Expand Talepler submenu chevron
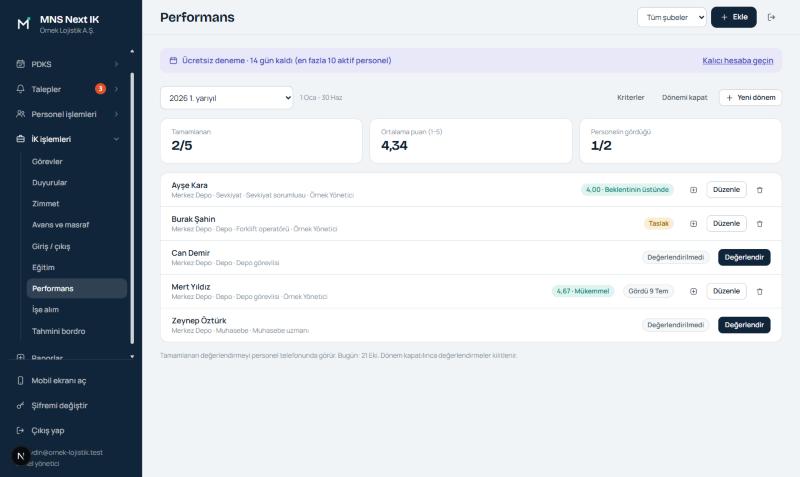Screen dimensions: 800x477 click(x=116, y=89)
